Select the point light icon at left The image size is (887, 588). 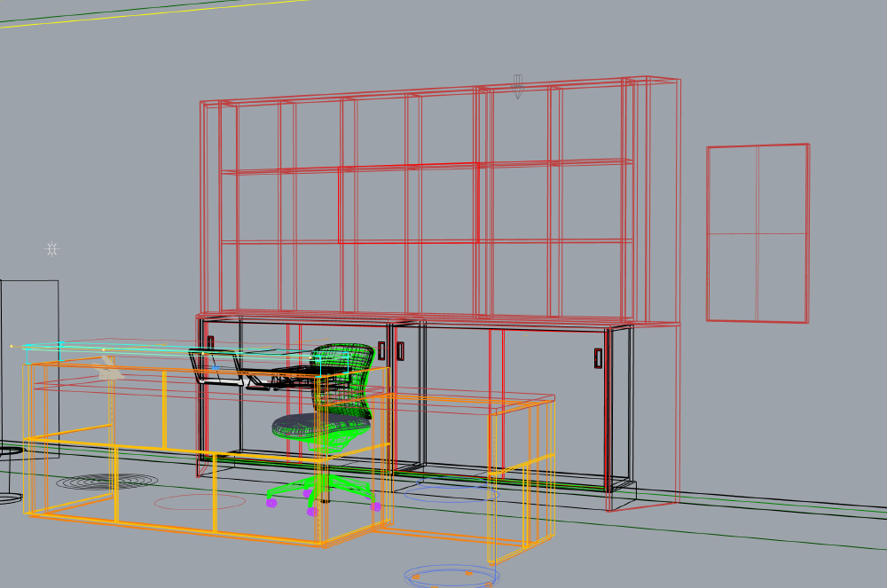pos(52,249)
